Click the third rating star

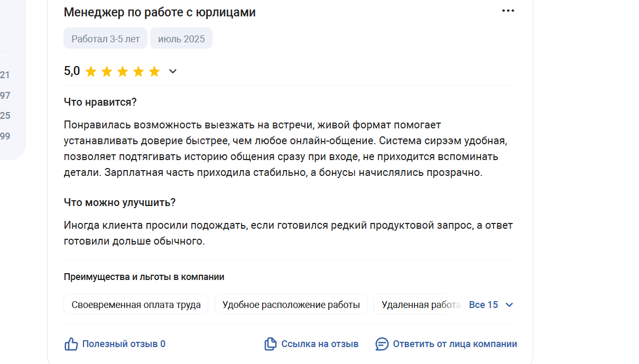[x=123, y=71]
